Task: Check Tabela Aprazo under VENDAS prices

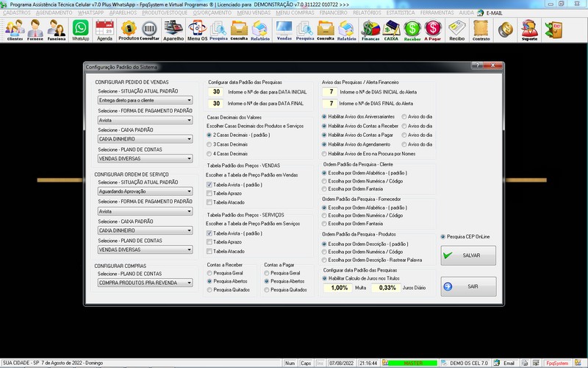Action: (209, 194)
